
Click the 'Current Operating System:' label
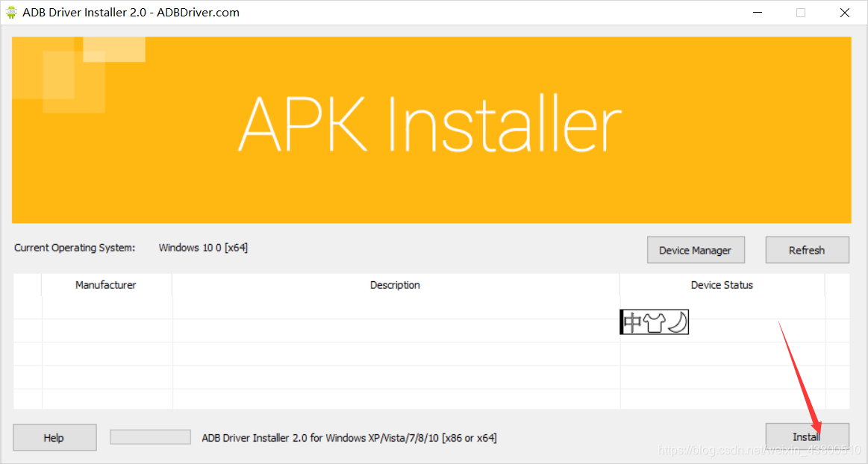click(x=75, y=248)
